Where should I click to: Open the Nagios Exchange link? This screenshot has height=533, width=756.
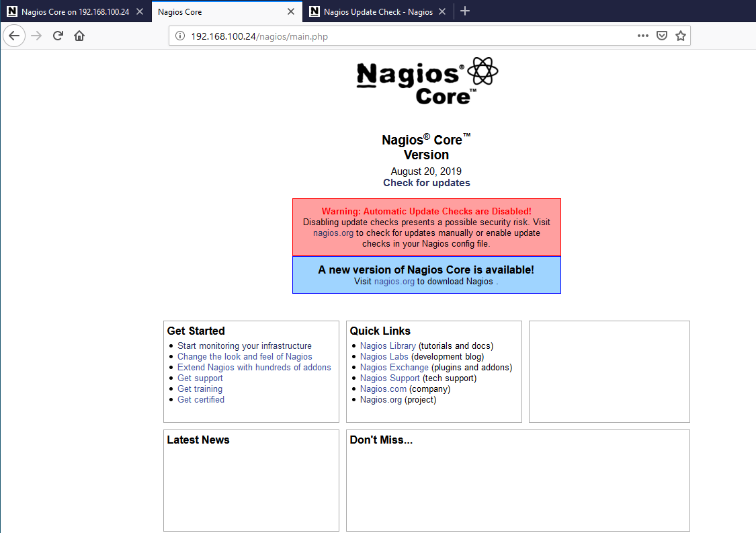[394, 368]
